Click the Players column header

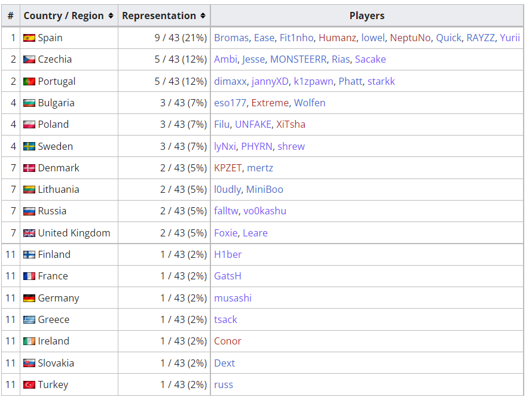click(367, 16)
